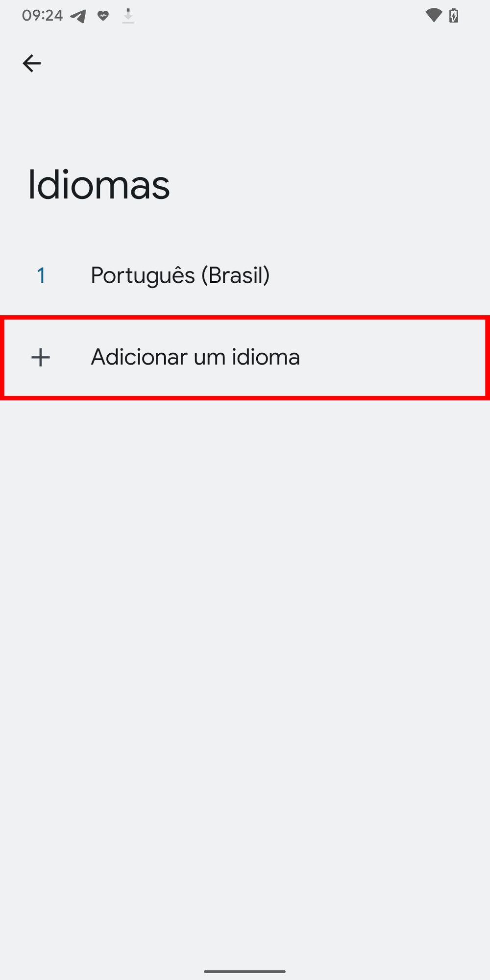Click the number 1 language position indicator

41,275
